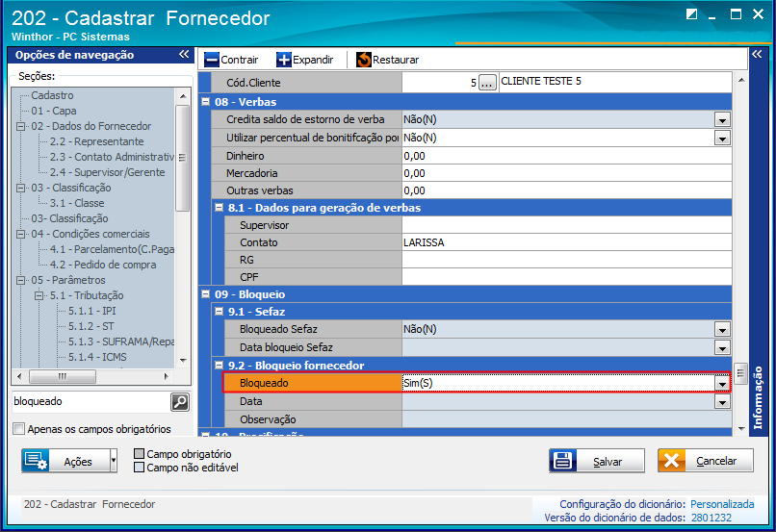776x532 pixels.
Task: Click the Outras verbas value field
Action: click(567, 190)
